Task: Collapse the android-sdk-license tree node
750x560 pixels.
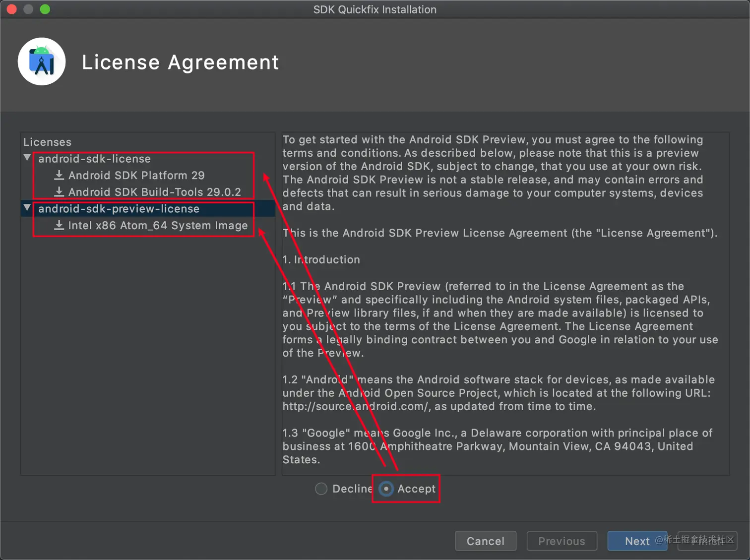Action: click(27, 158)
